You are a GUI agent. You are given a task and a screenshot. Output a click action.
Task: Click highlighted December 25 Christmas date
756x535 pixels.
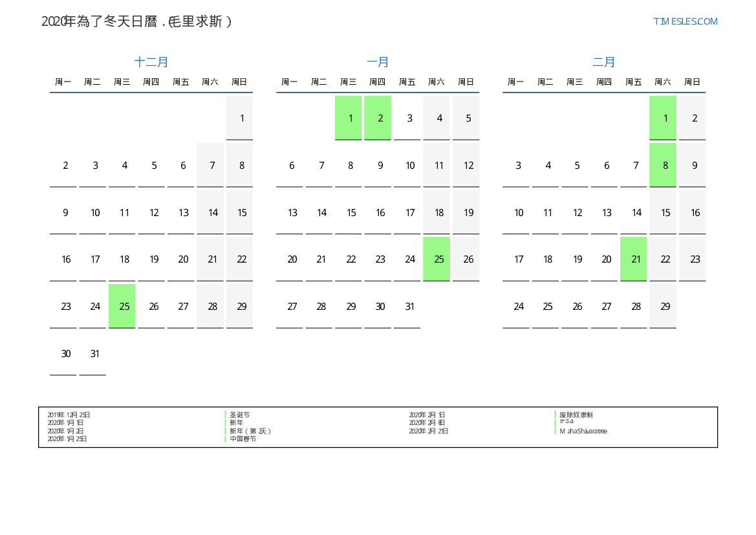pyautogui.click(x=122, y=306)
